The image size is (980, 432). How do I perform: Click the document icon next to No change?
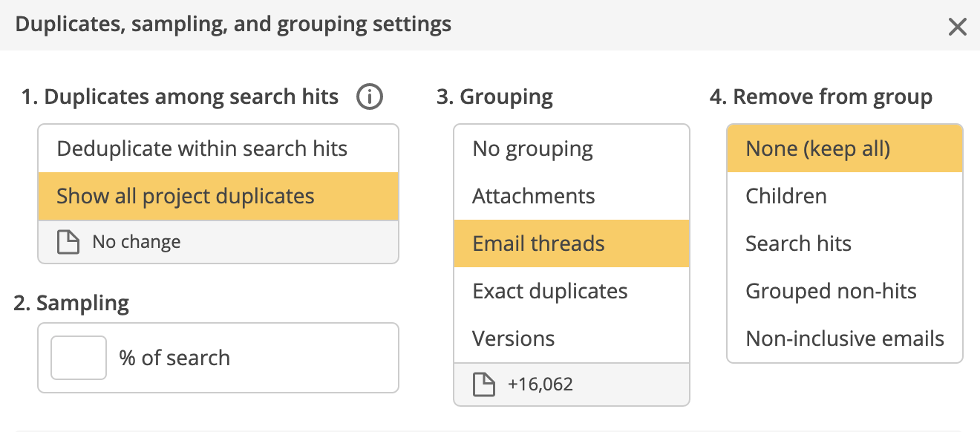click(x=68, y=241)
